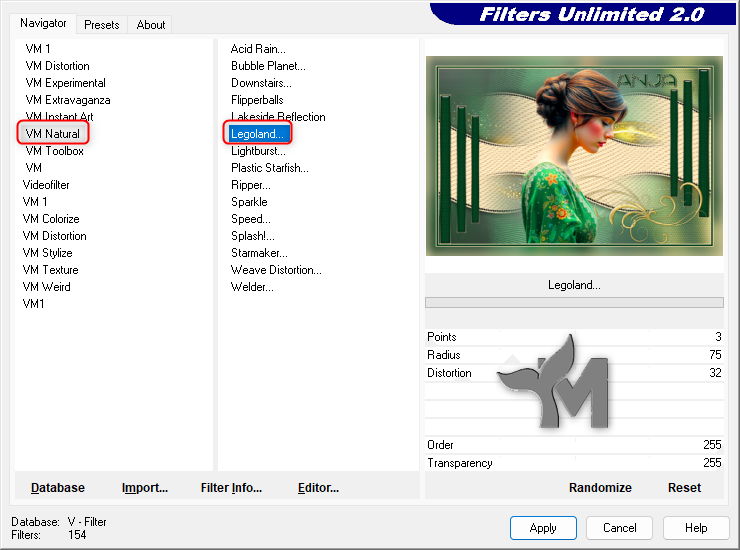The image size is (740, 550).
Task: Randomize the filter settings
Action: point(600,487)
